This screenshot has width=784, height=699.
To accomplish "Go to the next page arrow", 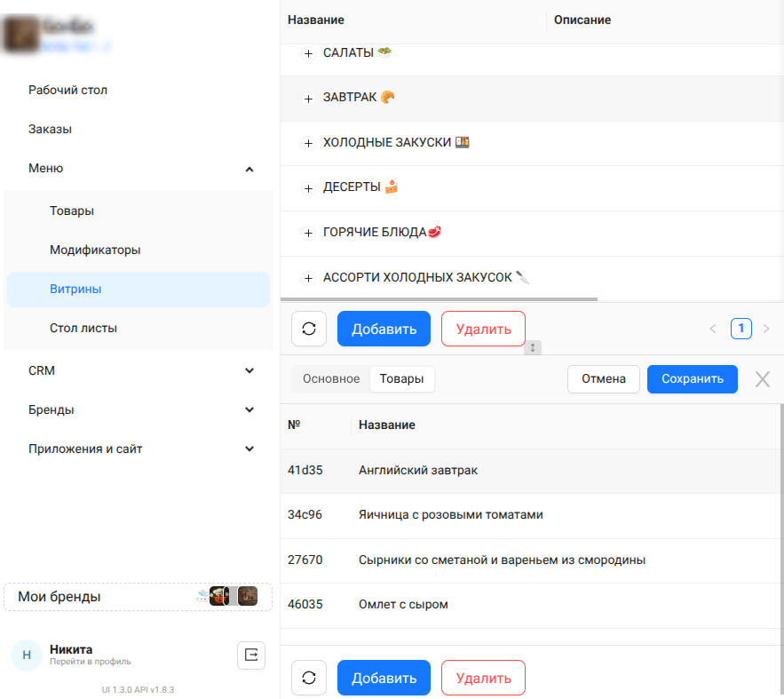I will pyautogui.click(x=766, y=329).
